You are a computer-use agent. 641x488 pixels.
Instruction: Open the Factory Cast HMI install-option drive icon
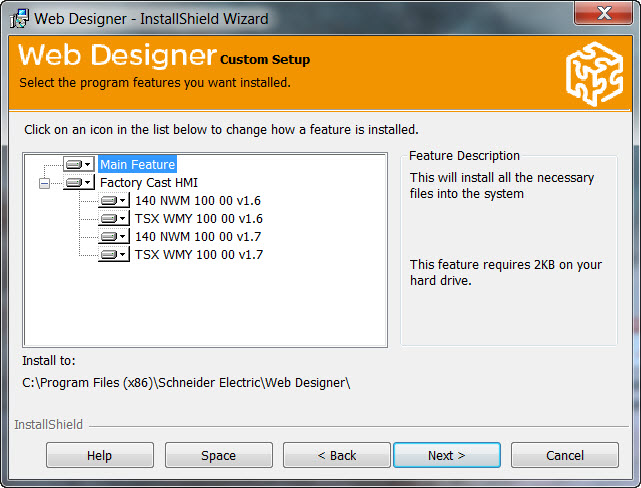click(x=79, y=182)
